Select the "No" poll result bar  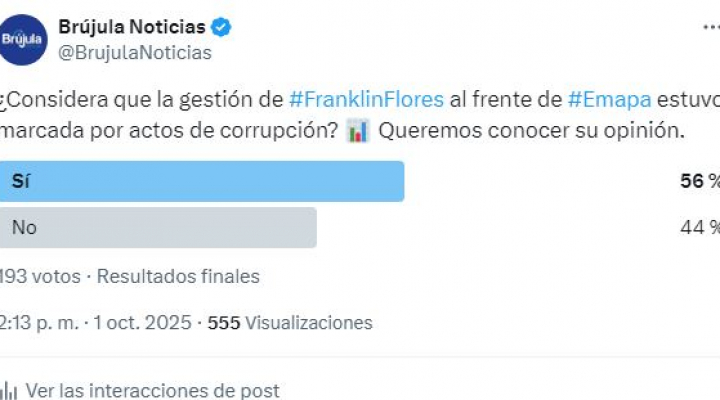(x=158, y=227)
